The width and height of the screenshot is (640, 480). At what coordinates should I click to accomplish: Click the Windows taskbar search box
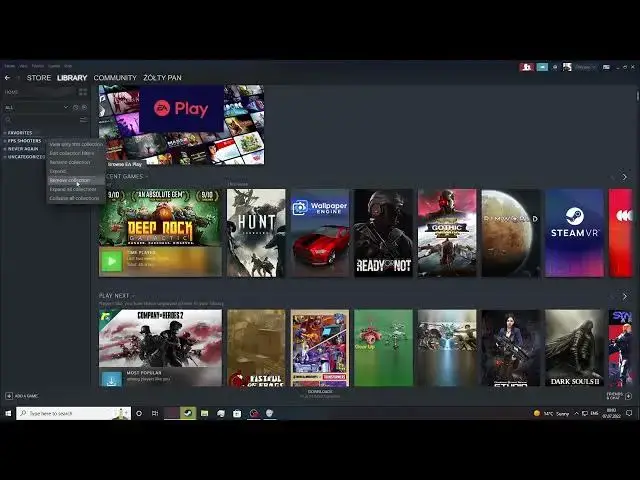click(x=73, y=413)
